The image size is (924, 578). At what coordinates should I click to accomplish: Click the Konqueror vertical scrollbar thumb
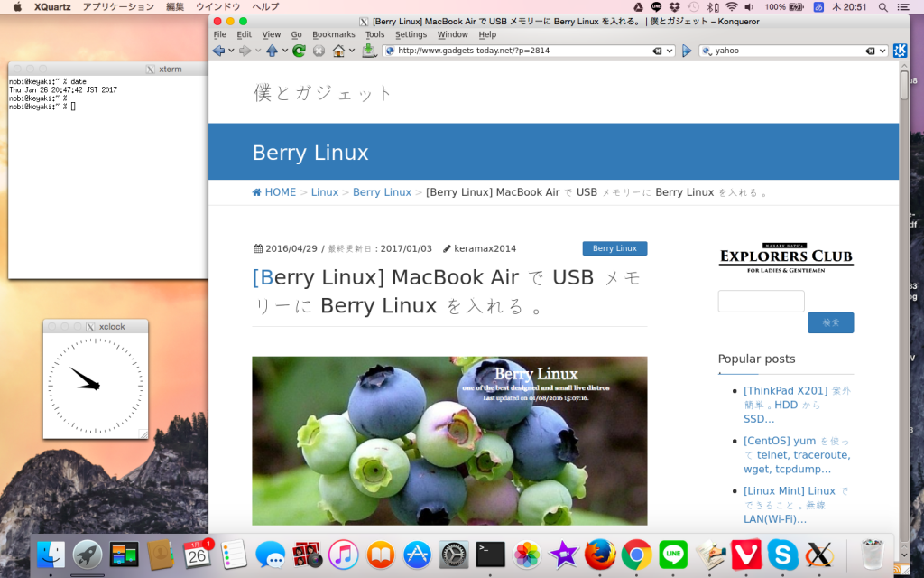point(904,86)
